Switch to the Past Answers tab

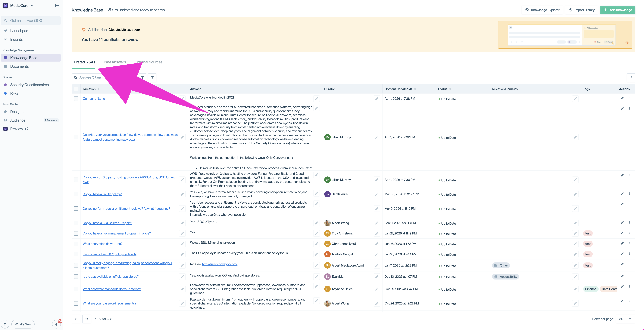click(x=115, y=62)
